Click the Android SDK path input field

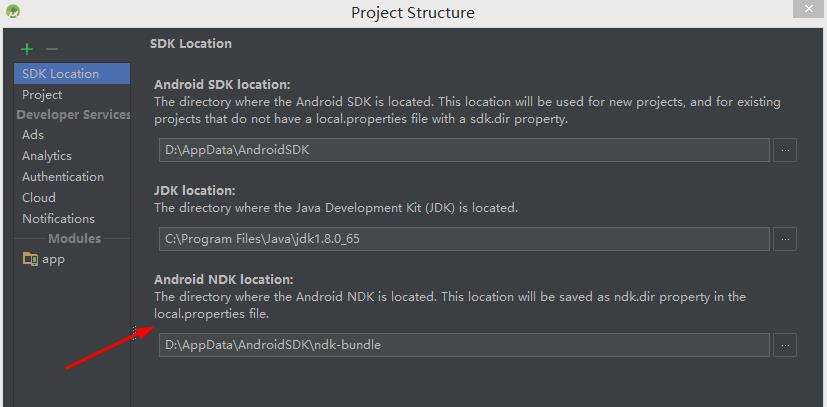click(464, 150)
